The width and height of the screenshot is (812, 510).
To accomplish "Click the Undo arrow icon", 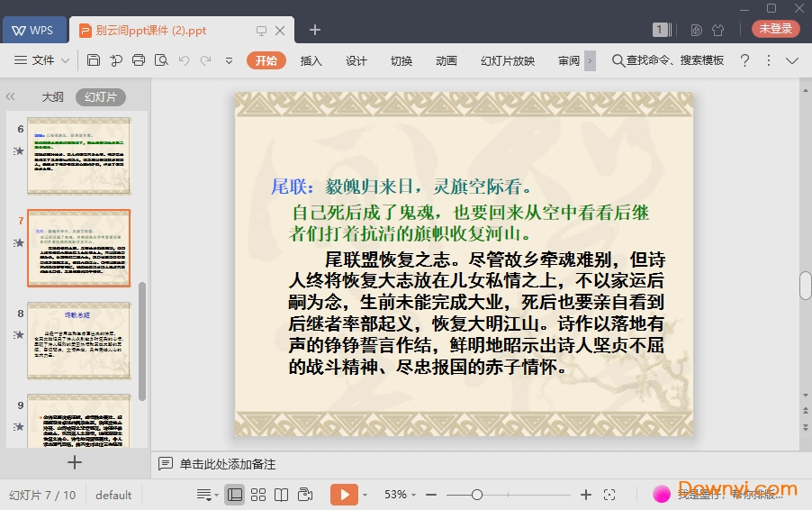I will pyautogui.click(x=184, y=60).
